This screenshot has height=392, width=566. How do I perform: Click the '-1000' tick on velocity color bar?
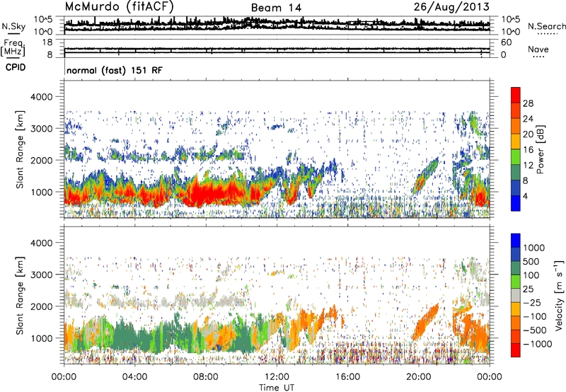tap(537, 344)
